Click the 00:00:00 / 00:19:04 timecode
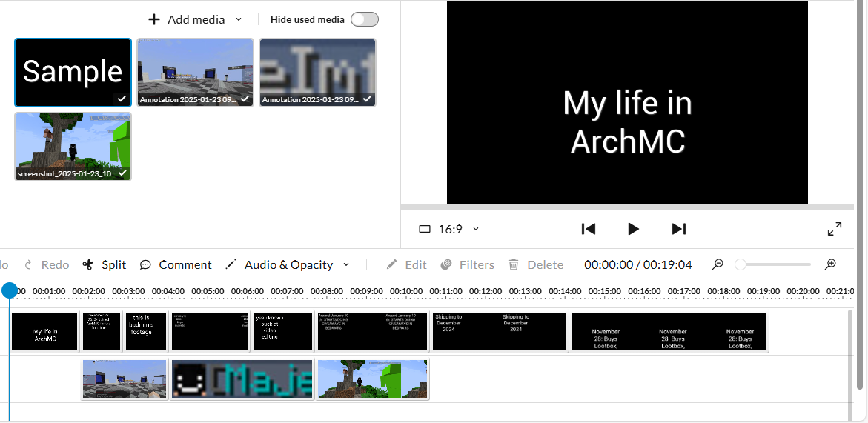 click(x=637, y=265)
